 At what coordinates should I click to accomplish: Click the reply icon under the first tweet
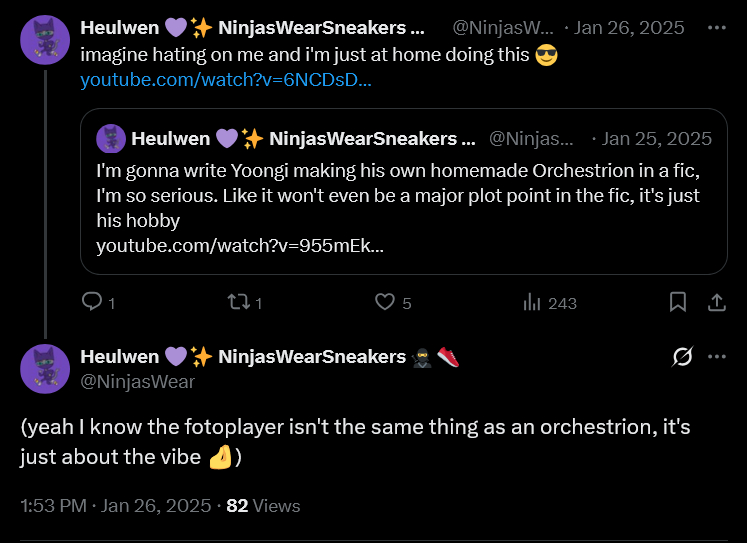click(92, 302)
